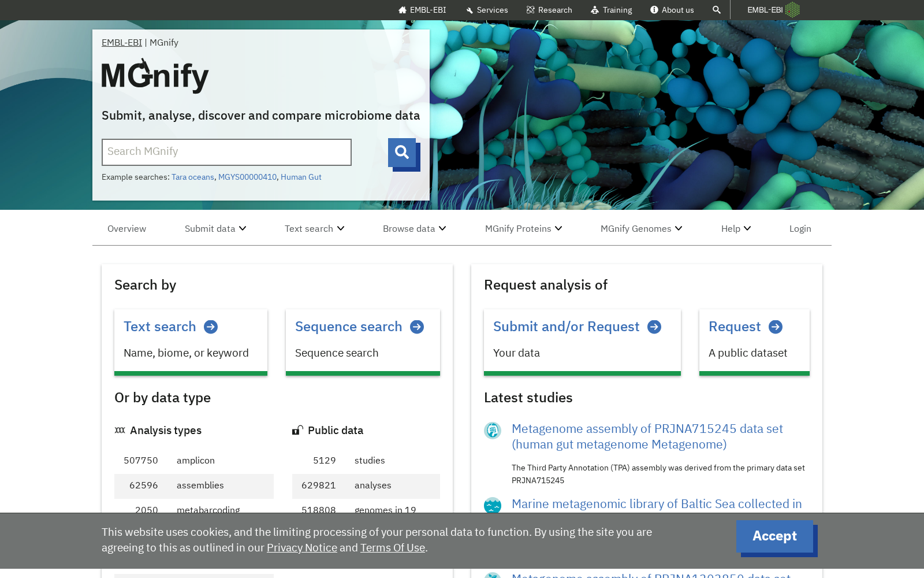Select the 5129 studies row
The width and height of the screenshot is (924, 578).
[366, 461]
